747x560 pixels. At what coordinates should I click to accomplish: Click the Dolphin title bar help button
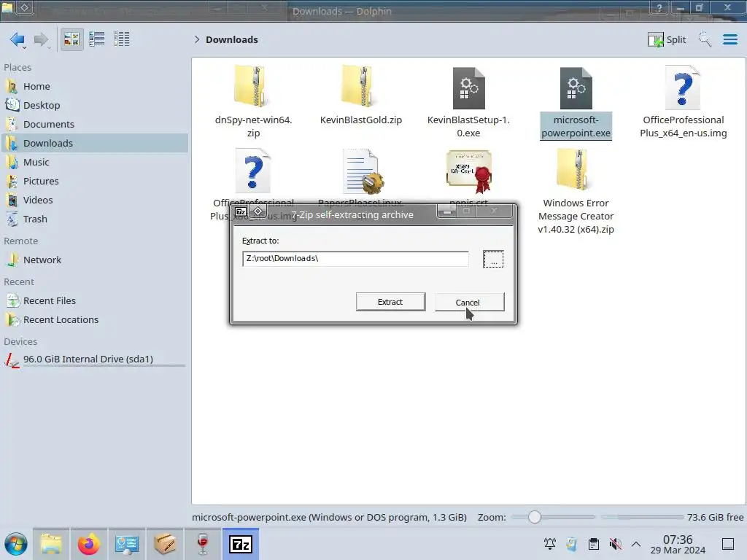tap(659, 7)
